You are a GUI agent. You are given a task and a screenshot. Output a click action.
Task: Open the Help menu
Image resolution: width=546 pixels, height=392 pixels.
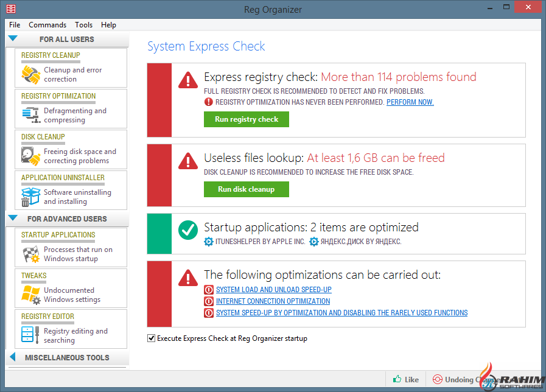coord(108,25)
